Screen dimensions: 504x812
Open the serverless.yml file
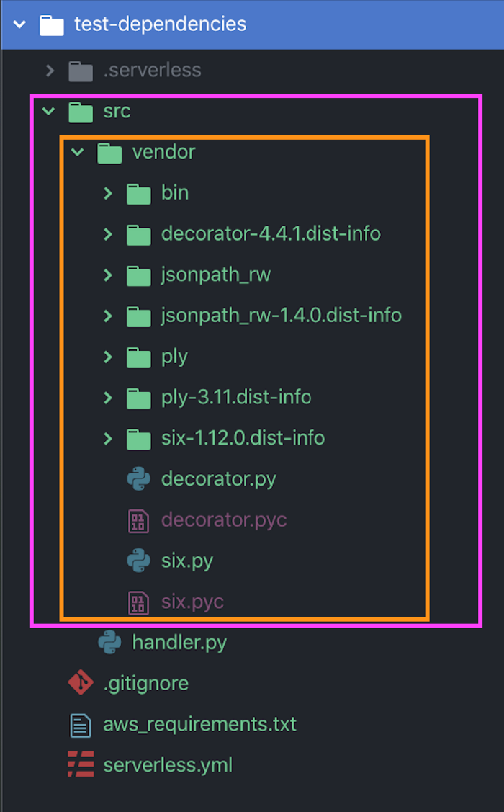coord(168,764)
